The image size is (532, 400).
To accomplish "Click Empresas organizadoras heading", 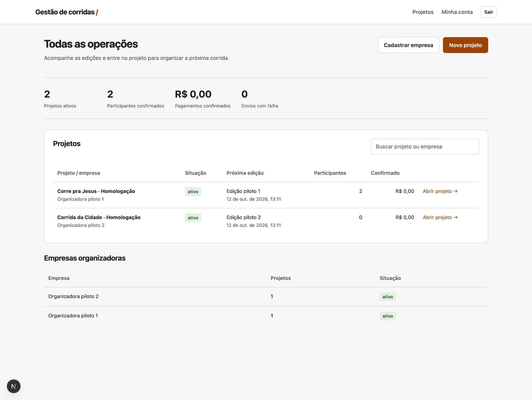I will (x=85, y=258).
